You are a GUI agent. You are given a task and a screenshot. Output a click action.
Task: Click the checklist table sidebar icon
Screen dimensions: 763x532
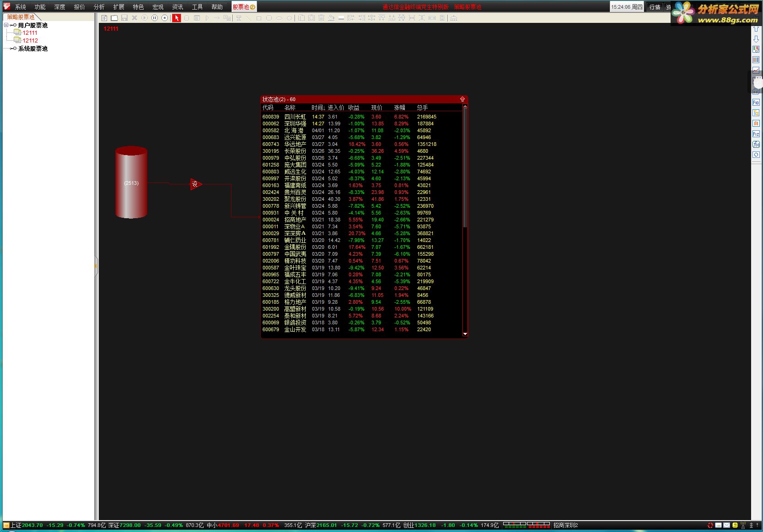(x=756, y=49)
